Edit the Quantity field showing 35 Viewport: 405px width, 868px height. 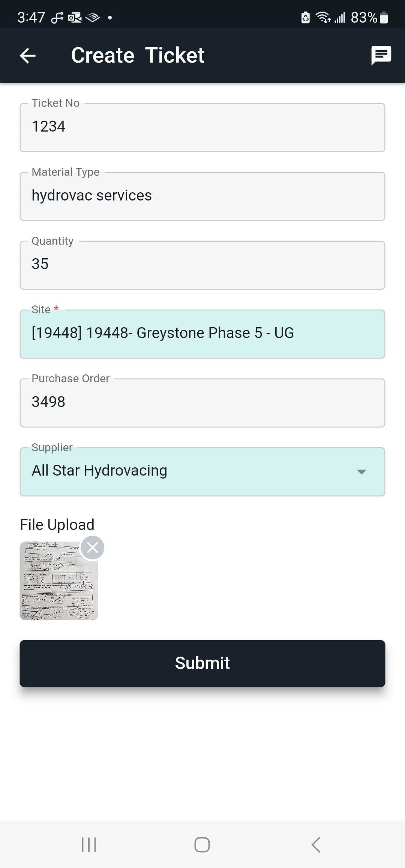pos(202,265)
